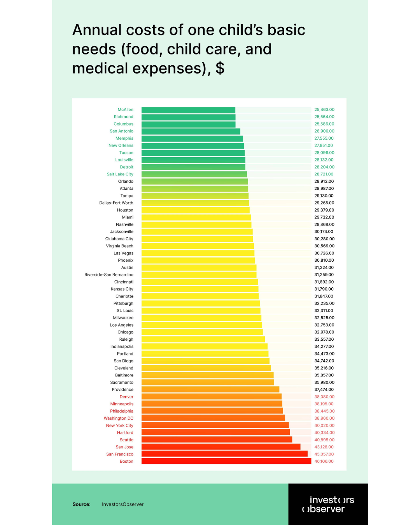The image size is (420, 525).
Task: Click the Washington DC label
Action: [119, 418]
